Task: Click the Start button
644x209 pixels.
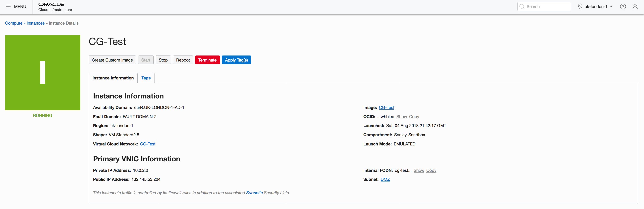Action: pos(146,60)
